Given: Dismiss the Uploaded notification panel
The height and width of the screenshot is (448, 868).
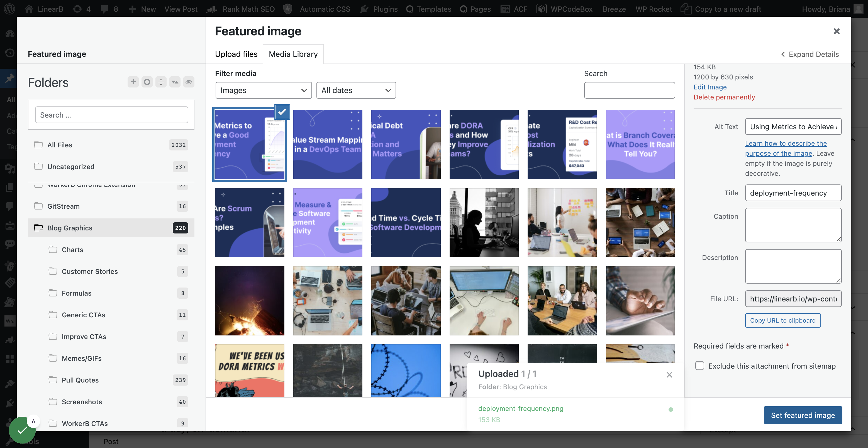Looking at the screenshot, I should (669, 374).
